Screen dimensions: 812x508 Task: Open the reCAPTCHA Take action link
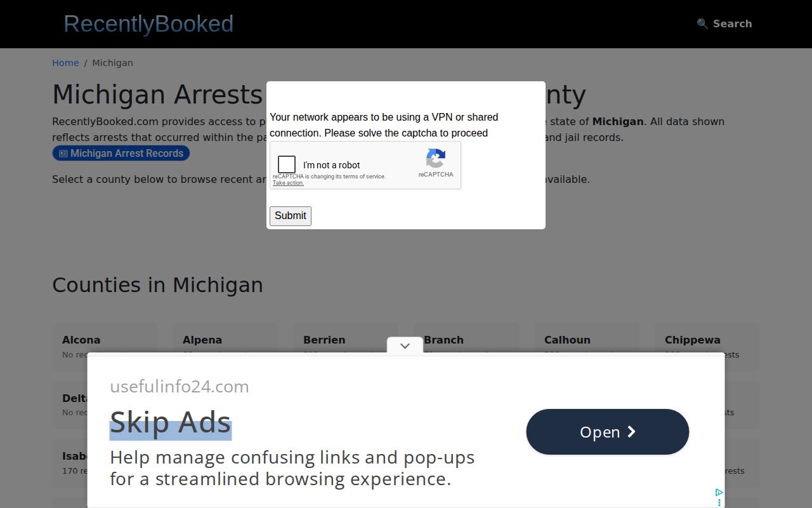288,183
